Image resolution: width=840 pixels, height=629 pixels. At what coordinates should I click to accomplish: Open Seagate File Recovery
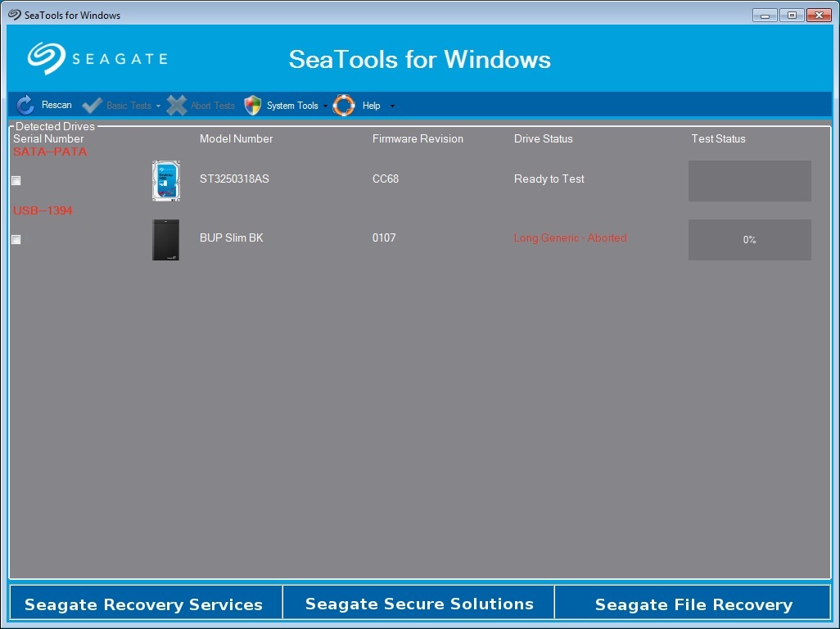tap(692, 604)
